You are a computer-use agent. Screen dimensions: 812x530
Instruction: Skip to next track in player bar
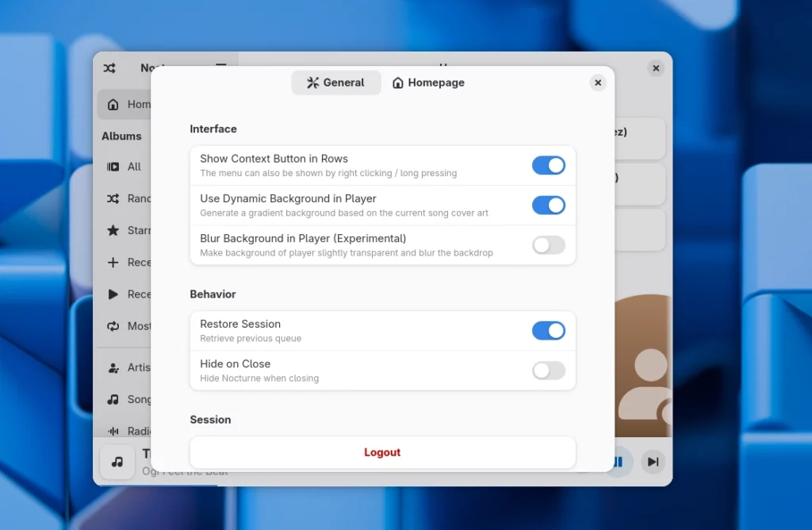coord(653,462)
